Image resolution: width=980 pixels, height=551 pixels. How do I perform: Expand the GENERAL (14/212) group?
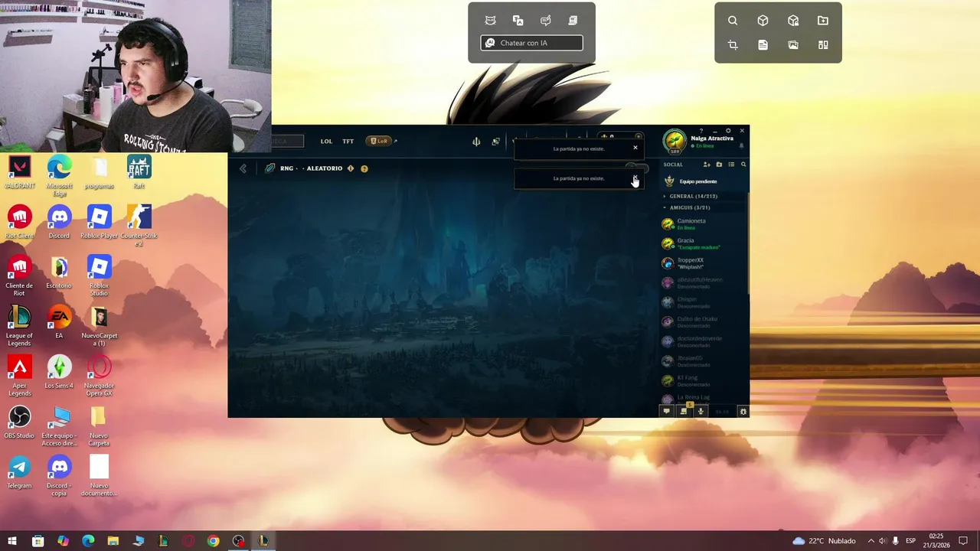tap(704, 196)
